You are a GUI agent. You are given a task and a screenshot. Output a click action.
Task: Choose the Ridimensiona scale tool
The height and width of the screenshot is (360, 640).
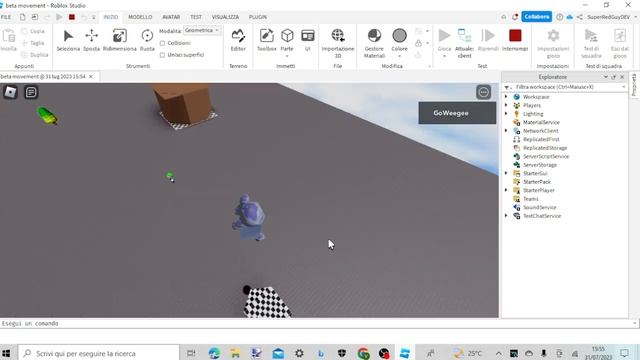point(120,40)
